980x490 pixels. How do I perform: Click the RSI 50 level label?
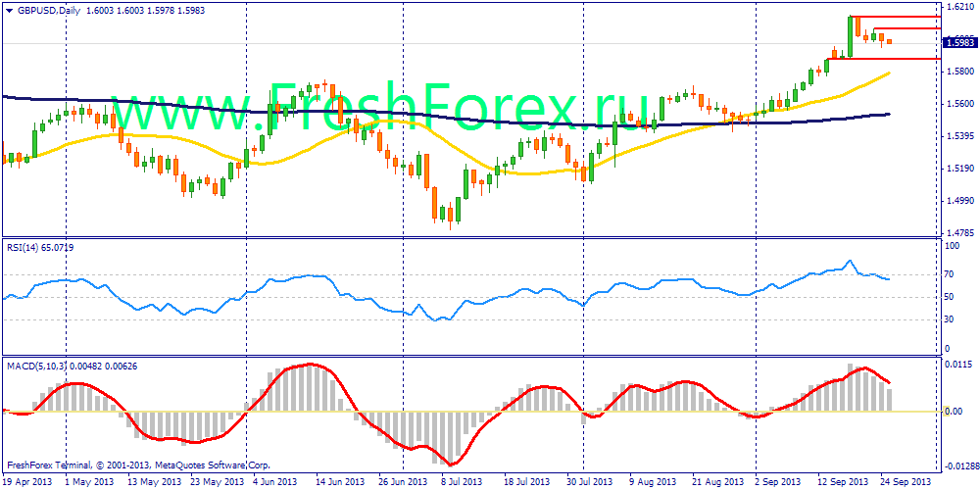(x=951, y=297)
